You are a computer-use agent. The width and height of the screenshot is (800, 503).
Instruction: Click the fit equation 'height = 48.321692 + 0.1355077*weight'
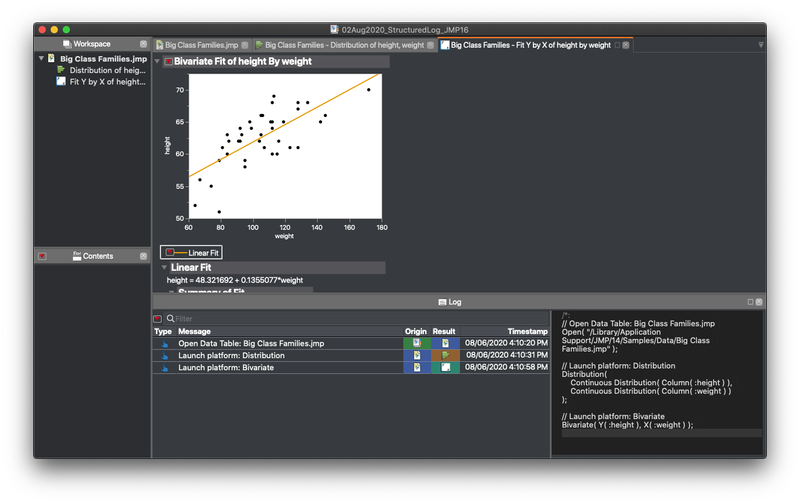(235, 280)
